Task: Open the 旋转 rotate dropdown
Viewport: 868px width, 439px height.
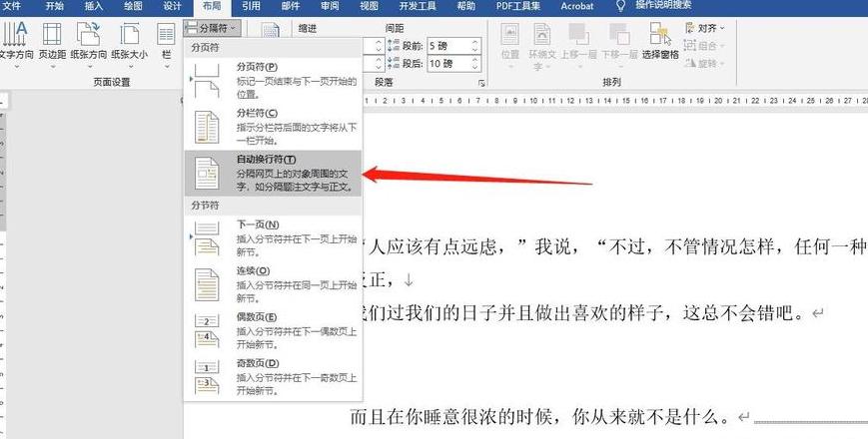Action: 704,63
